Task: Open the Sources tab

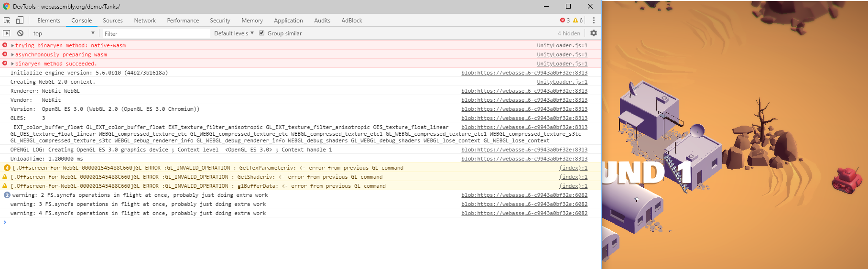Action: (113, 21)
